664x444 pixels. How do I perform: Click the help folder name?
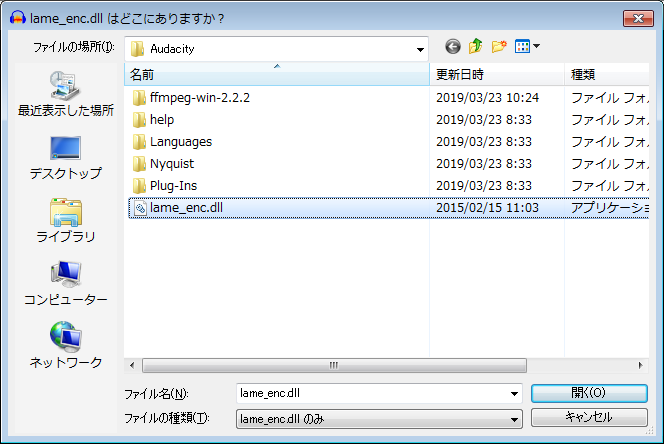click(x=162, y=120)
